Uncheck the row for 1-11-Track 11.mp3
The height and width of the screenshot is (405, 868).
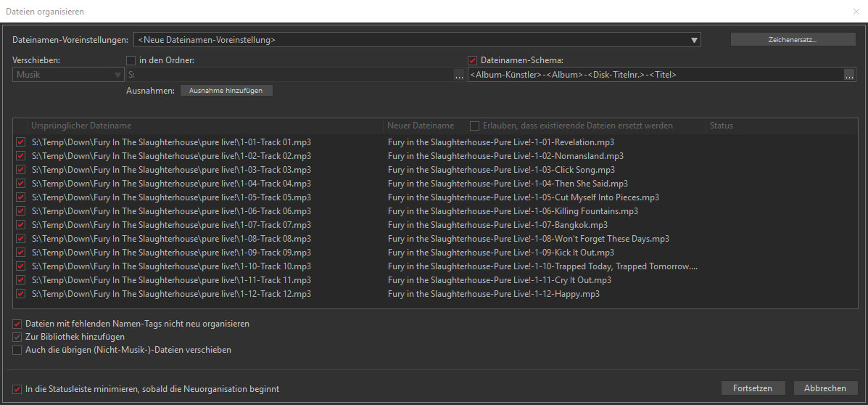[21, 280]
